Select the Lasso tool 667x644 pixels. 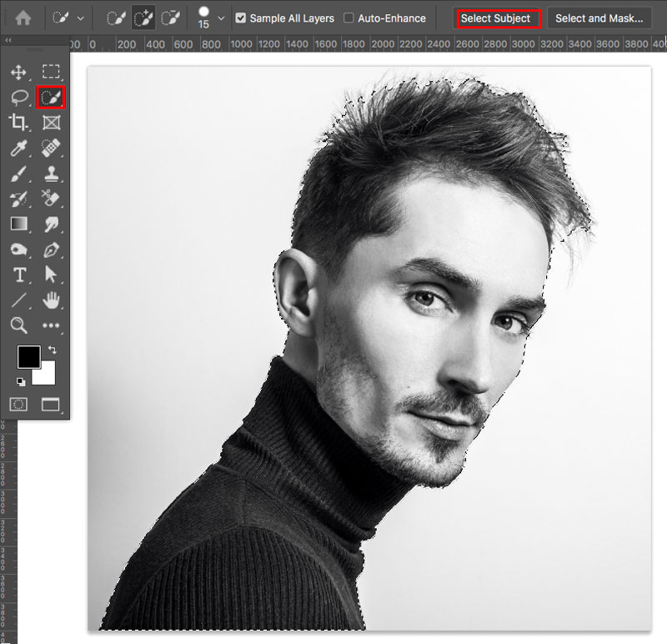click(x=18, y=96)
